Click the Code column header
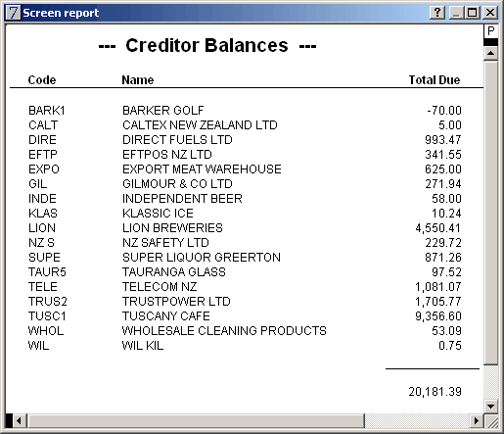Image resolution: width=504 pixels, height=434 pixels. pos(42,79)
